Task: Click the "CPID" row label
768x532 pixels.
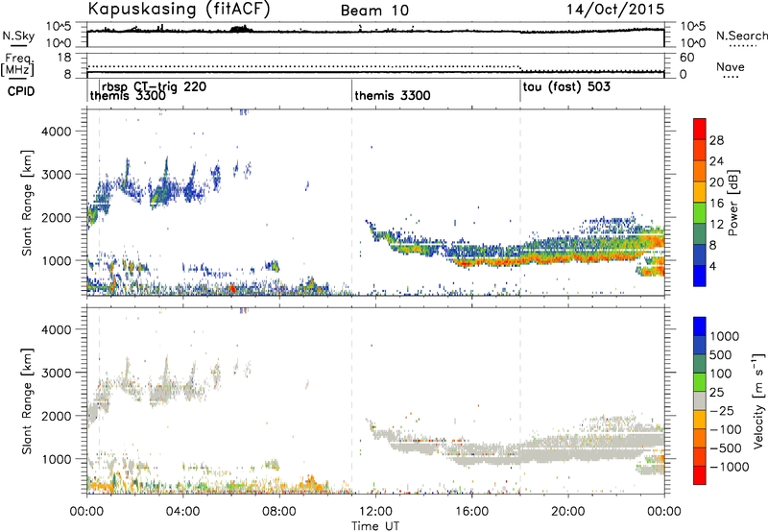Action: pyautogui.click(x=21, y=91)
